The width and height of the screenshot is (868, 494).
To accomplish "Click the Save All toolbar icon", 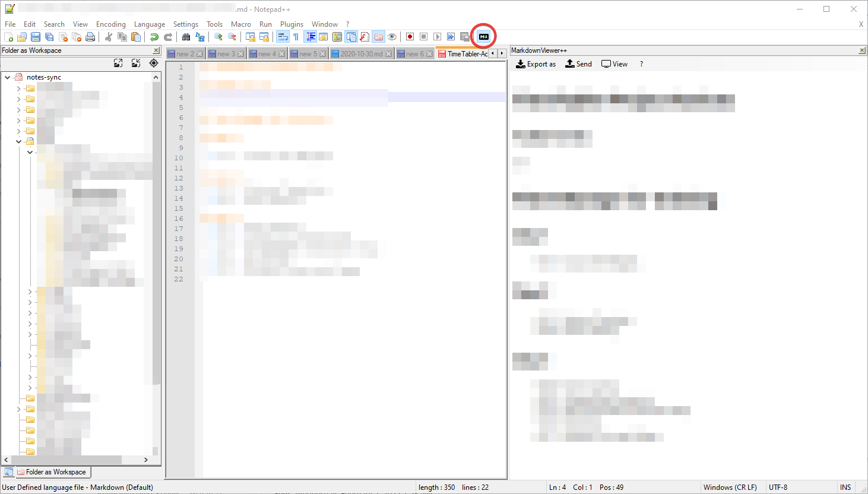I will tap(48, 36).
